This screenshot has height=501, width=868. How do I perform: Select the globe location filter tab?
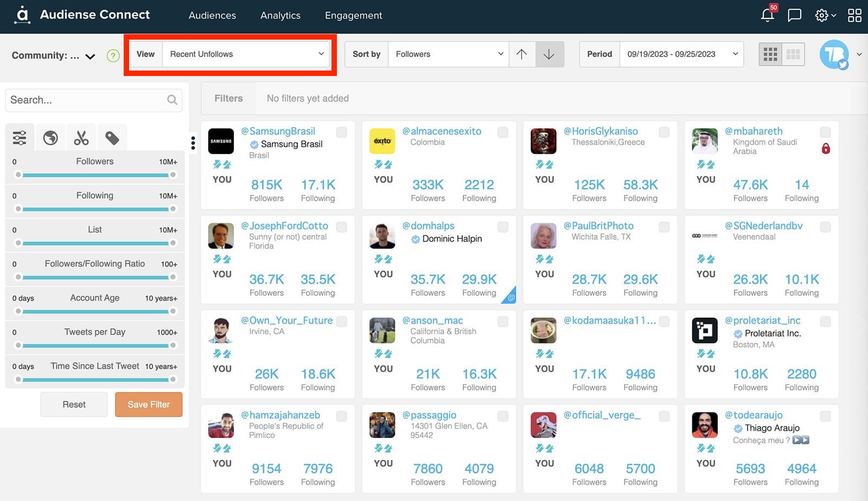coord(50,138)
